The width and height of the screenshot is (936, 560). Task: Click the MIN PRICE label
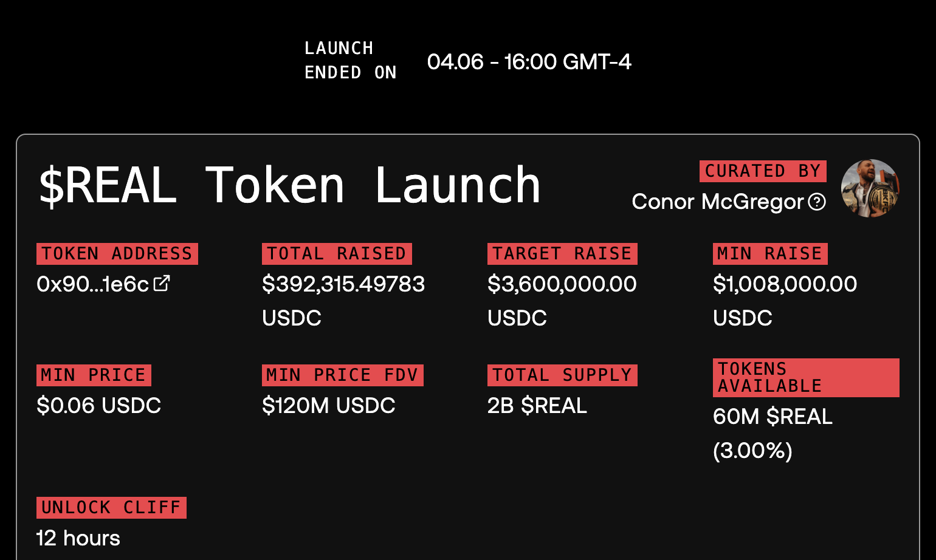[x=94, y=375]
